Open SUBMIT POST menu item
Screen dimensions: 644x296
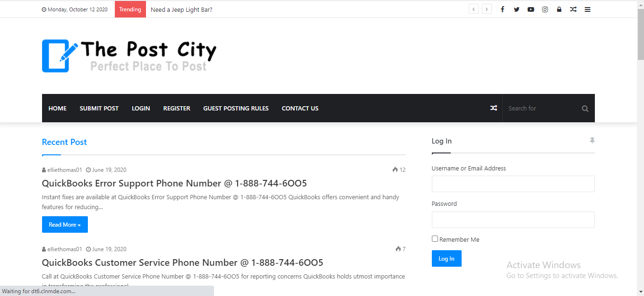99,108
